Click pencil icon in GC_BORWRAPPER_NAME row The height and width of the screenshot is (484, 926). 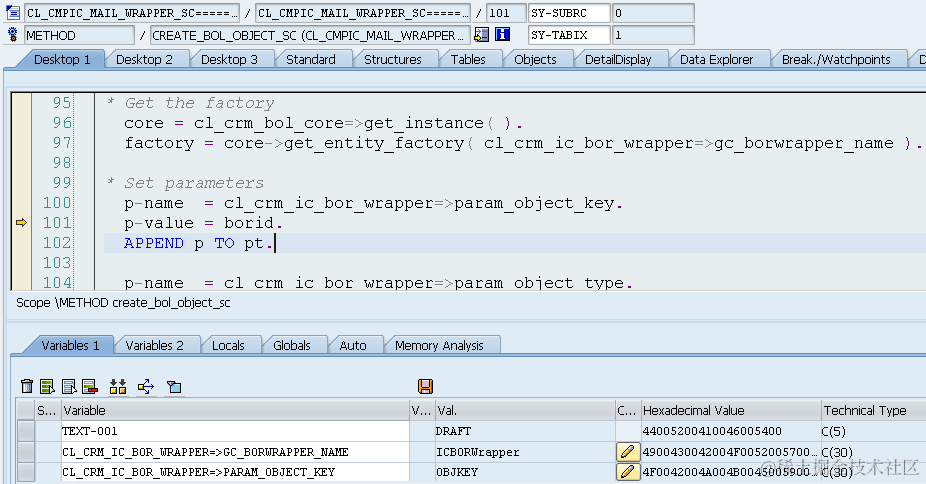point(628,452)
